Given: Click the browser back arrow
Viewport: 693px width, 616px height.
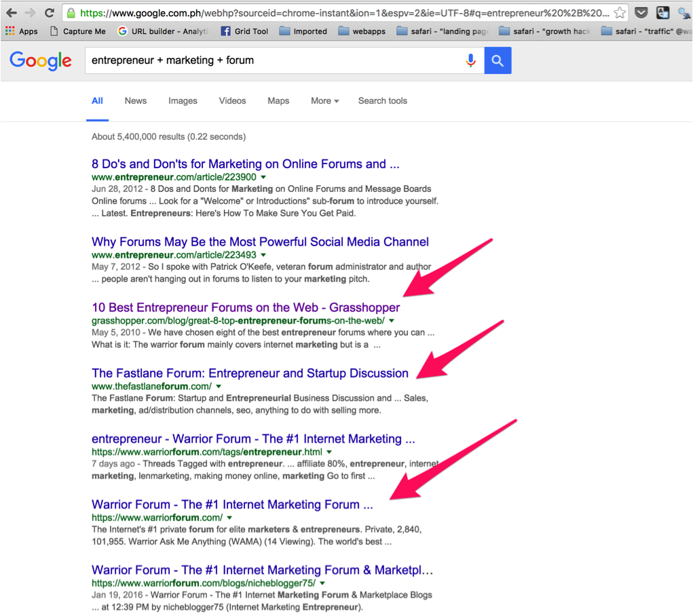Looking at the screenshot, I should [12, 13].
